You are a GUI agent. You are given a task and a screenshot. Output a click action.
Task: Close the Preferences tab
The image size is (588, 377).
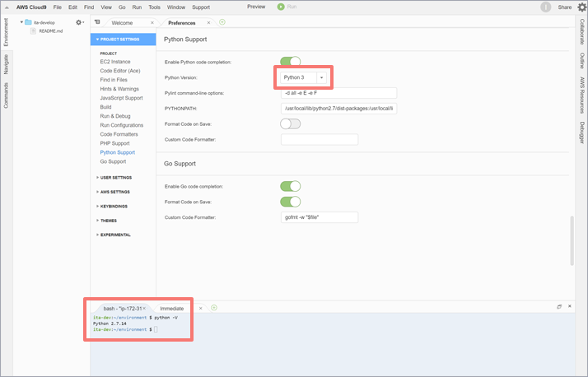209,23
